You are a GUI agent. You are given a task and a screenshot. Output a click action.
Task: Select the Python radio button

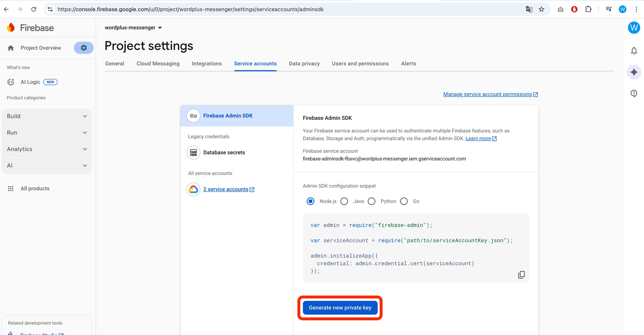point(372,201)
